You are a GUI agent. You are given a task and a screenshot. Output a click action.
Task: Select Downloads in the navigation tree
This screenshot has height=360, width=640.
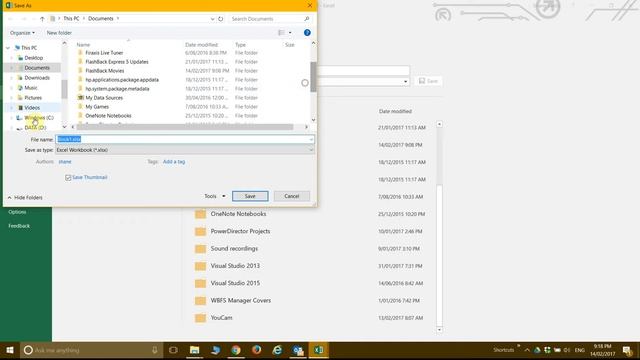click(x=37, y=78)
